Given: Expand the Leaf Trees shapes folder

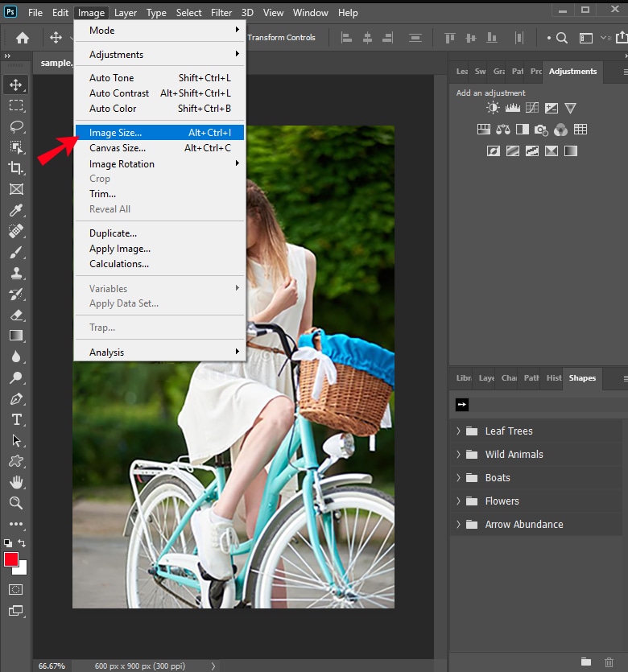Looking at the screenshot, I should tap(458, 431).
